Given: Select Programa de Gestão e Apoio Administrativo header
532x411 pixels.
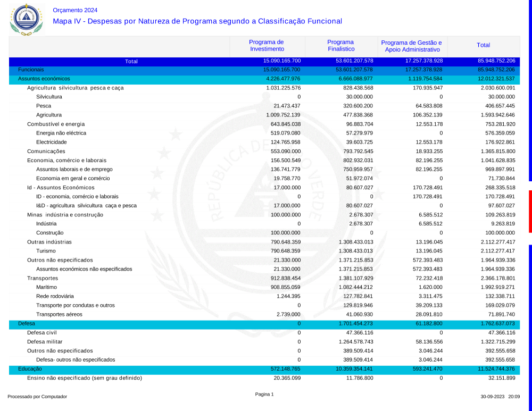Looking at the screenshot, I should click(x=411, y=46).
